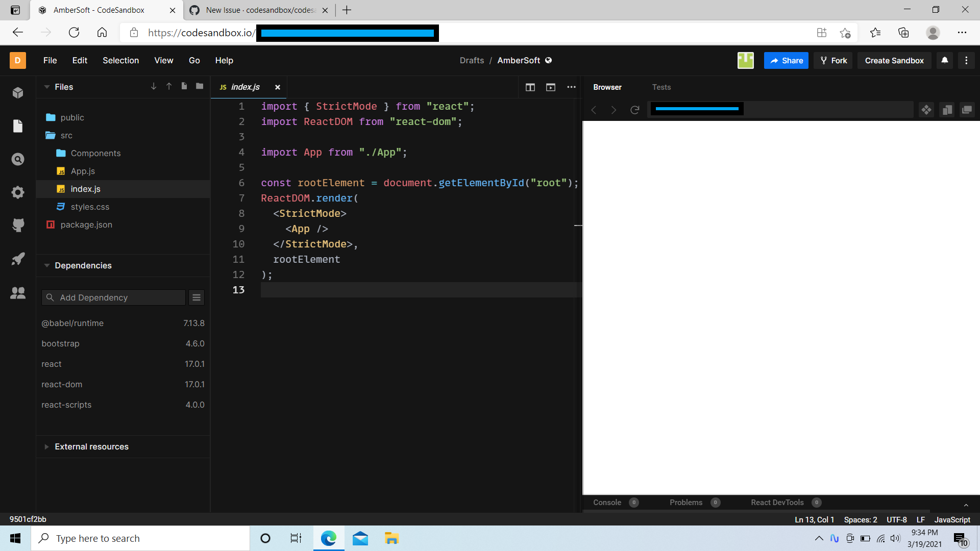Image resolution: width=980 pixels, height=551 pixels.
Task: Click the green user avatar
Action: click(746, 60)
